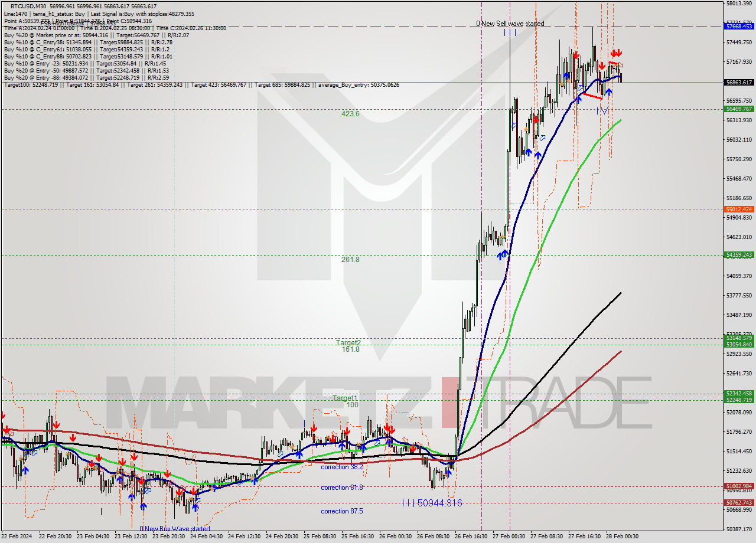The width and height of the screenshot is (756, 543).
Task: Click the '23 Feb 12:30' time axis label
Action: point(131,537)
